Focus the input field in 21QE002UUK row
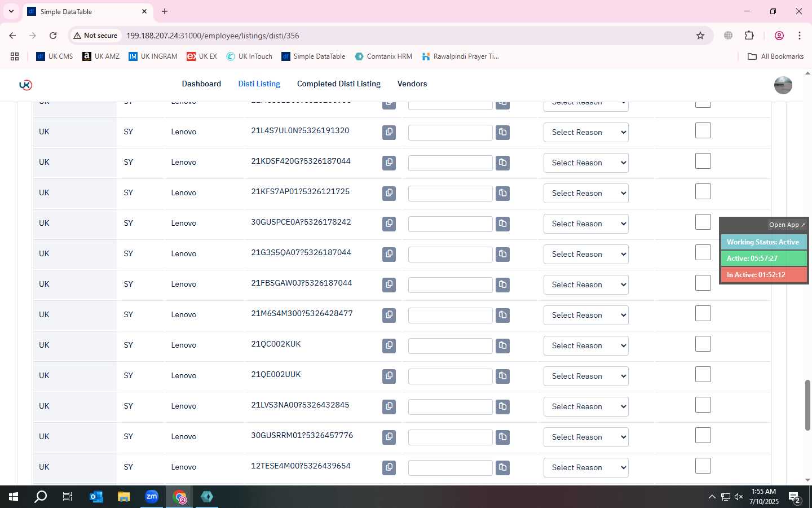 pyautogui.click(x=451, y=376)
